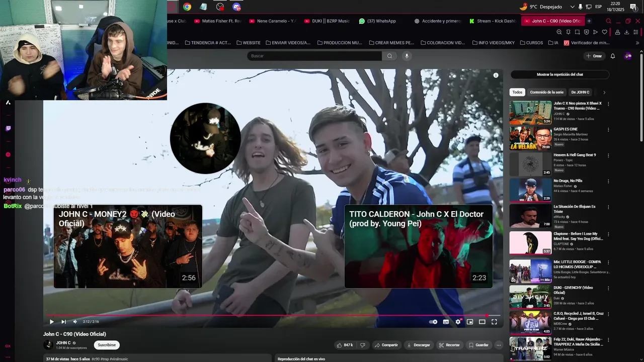Search by voice with the microphone
Viewport: 644px width, 362px height.
(x=407, y=56)
